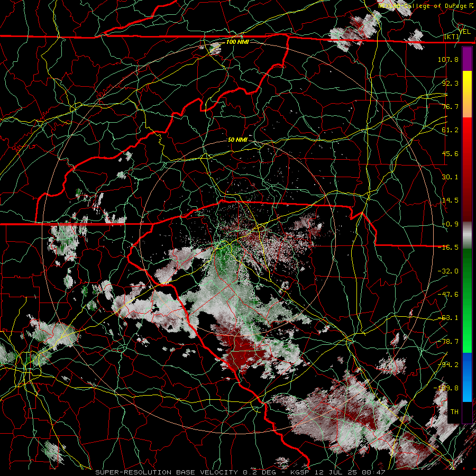Click the VEL legend title
Viewport: 476px width, 476px height.
(465, 32)
